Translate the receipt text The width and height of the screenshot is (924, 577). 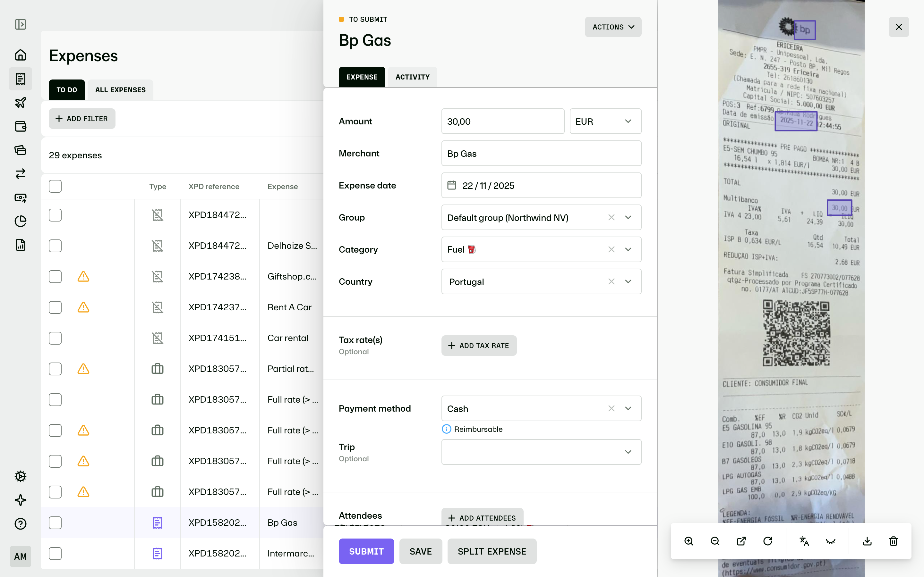(804, 541)
